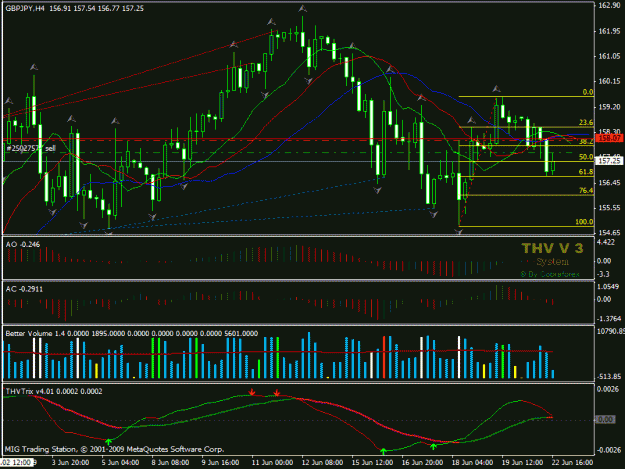Click the 19 Jun 12:00 time label

522,462
